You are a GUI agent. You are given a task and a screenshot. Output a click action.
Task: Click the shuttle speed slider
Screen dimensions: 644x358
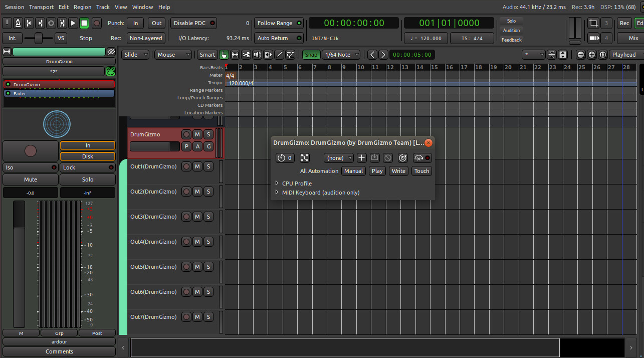[x=38, y=38]
